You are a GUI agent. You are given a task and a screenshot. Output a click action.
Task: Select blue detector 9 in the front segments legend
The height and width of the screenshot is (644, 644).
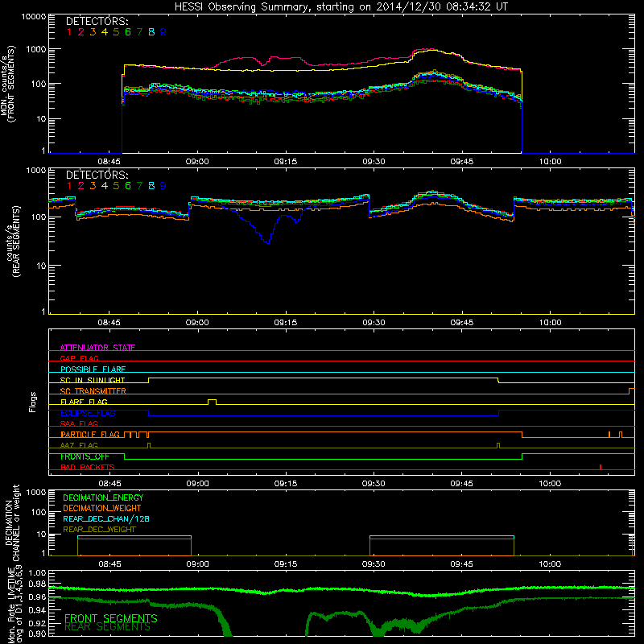163,32
